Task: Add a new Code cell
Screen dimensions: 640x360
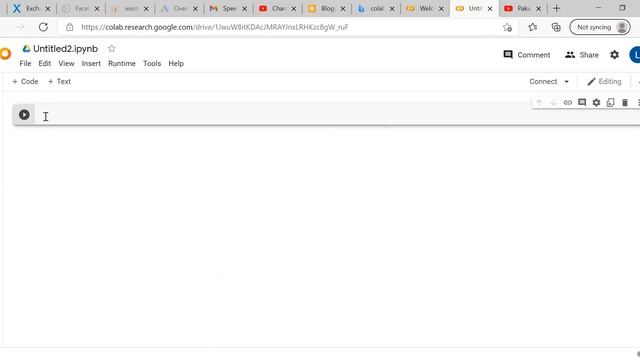Action: point(25,82)
